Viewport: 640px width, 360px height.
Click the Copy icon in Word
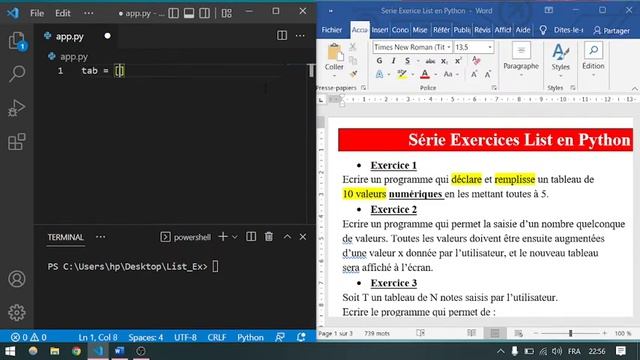[353, 60]
